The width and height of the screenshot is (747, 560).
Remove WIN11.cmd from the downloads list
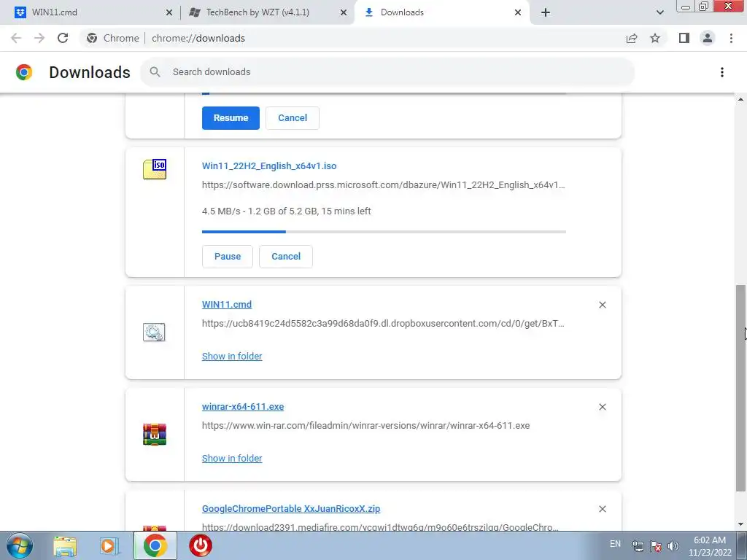pos(602,305)
